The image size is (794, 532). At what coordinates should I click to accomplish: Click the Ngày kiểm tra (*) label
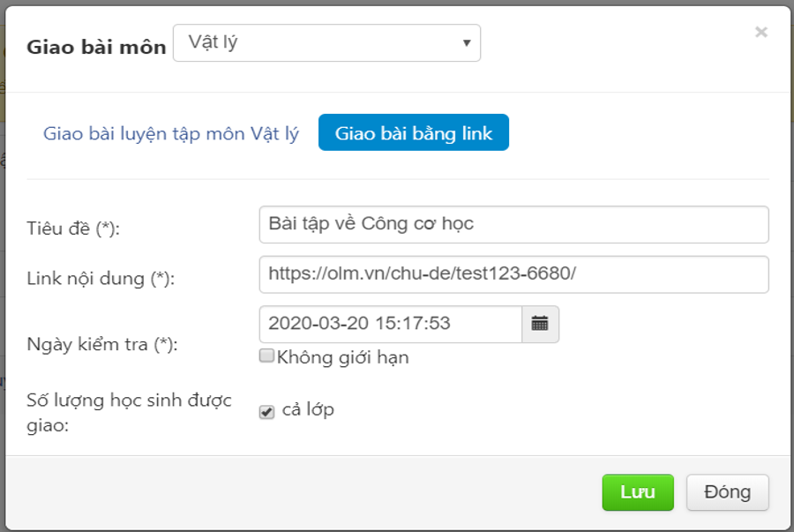102,345
